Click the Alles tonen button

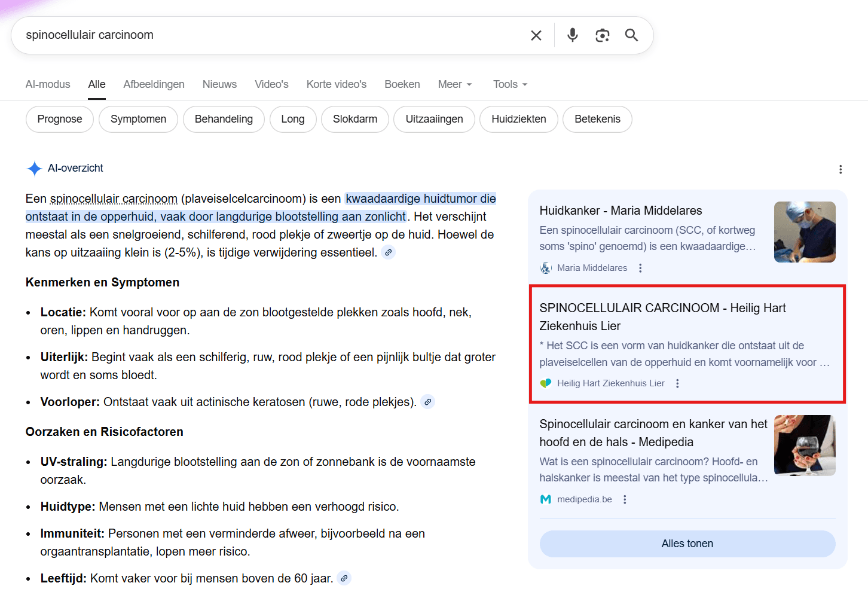[x=687, y=543]
